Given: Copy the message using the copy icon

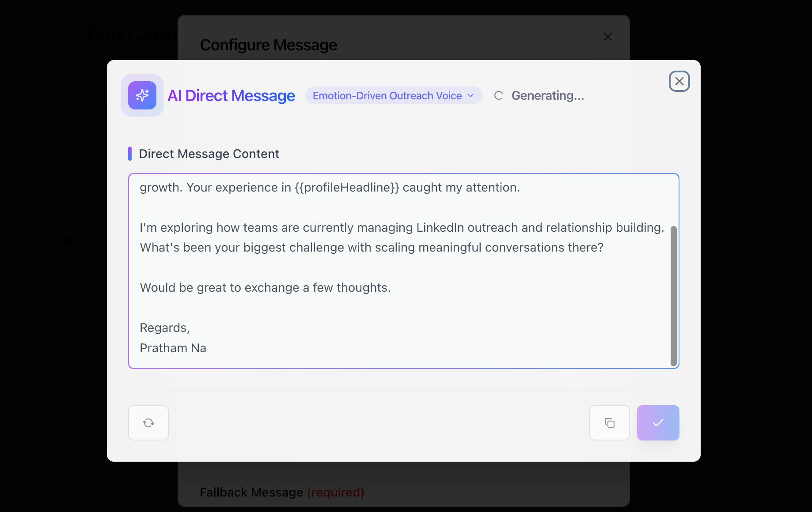Looking at the screenshot, I should click(x=610, y=423).
